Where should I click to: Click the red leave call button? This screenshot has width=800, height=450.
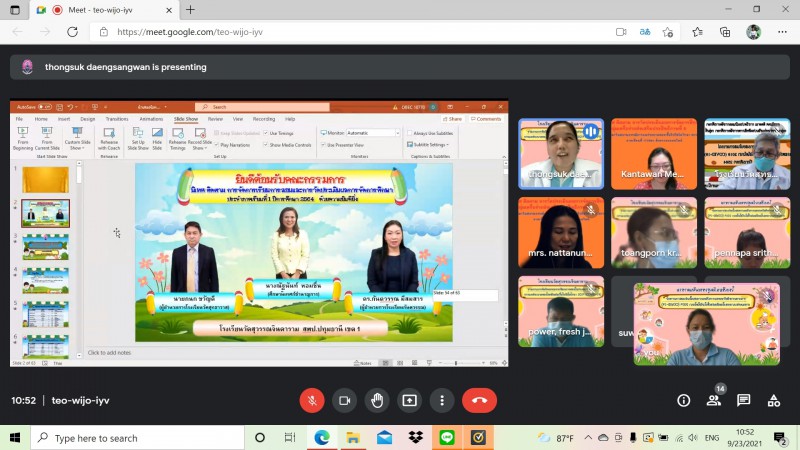click(x=479, y=400)
